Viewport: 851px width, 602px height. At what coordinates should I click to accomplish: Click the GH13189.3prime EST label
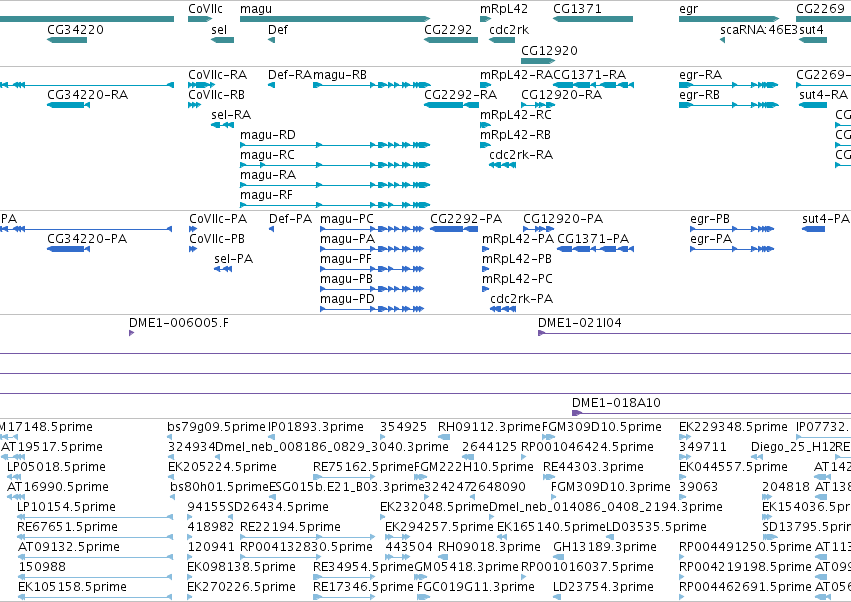tap(605, 547)
